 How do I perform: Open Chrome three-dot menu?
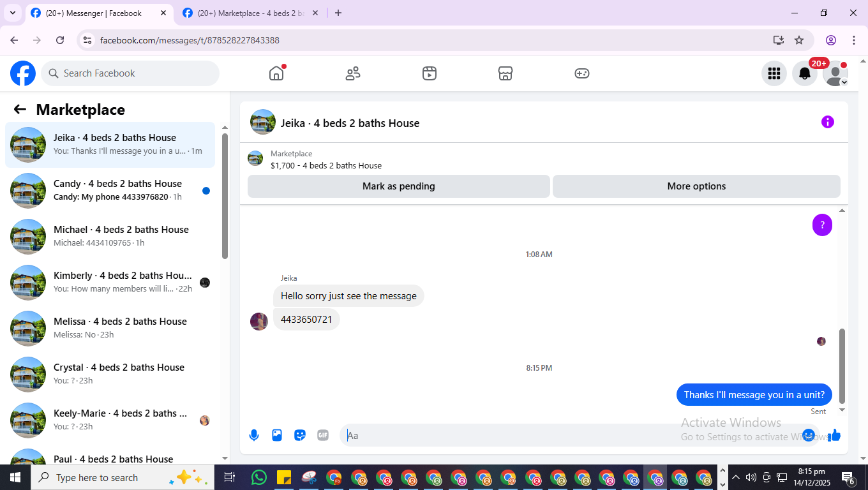(854, 40)
